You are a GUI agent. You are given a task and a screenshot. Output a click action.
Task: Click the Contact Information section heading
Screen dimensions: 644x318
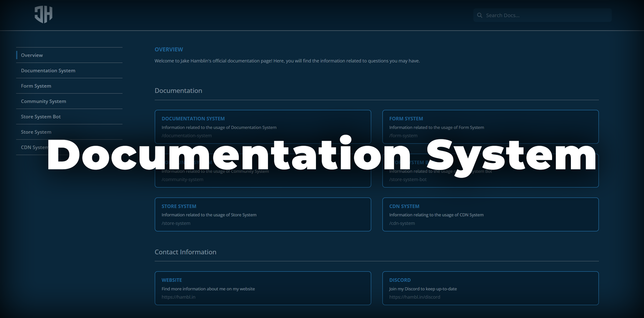[185, 252]
